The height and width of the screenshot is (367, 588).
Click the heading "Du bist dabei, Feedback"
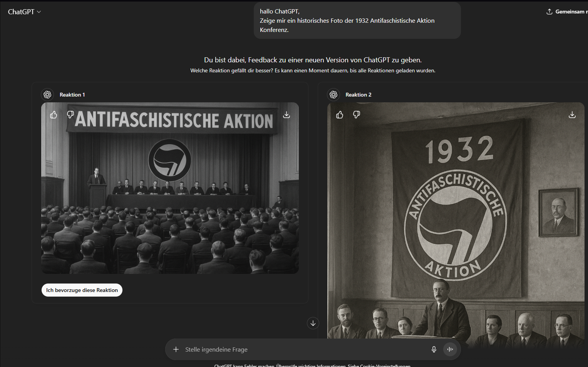313,60
